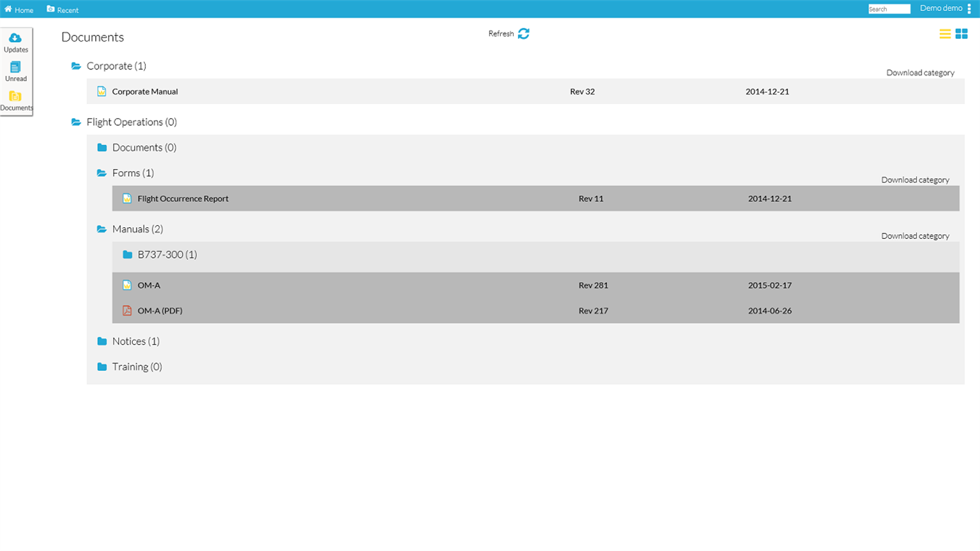This screenshot has width=980, height=551.
Task: Click the Flight Occurrence Report 2014-12-21 date
Action: point(770,199)
